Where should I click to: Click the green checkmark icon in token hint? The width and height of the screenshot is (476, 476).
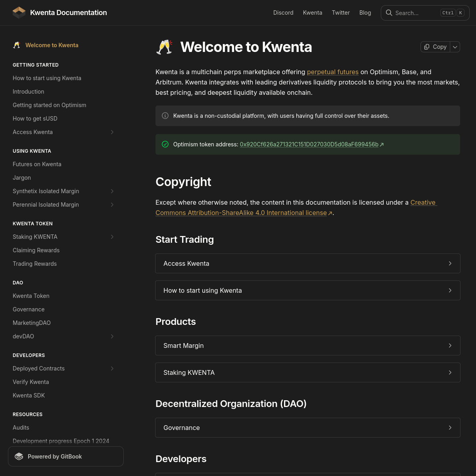click(x=165, y=144)
